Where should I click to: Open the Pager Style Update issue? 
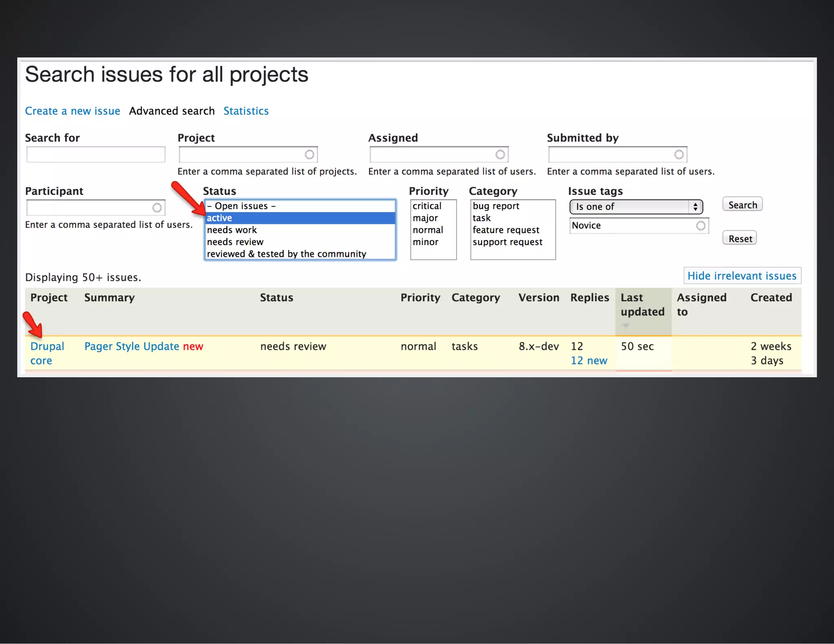point(132,346)
